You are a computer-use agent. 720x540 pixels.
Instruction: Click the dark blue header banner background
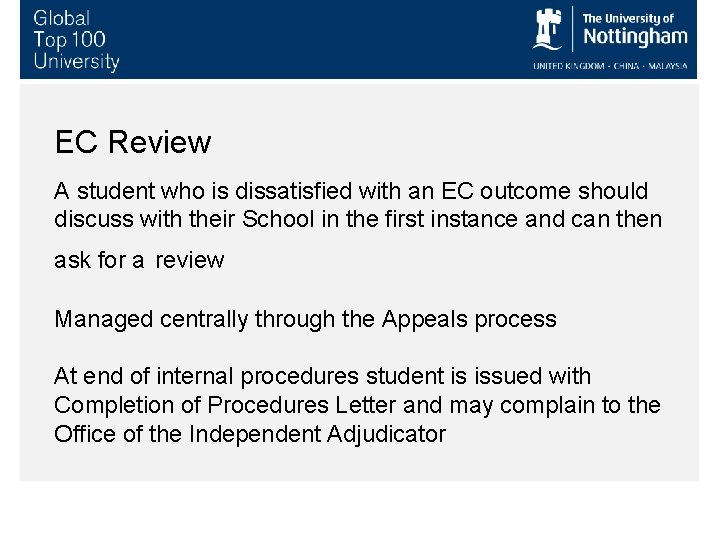pyautogui.click(x=321, y=39)
